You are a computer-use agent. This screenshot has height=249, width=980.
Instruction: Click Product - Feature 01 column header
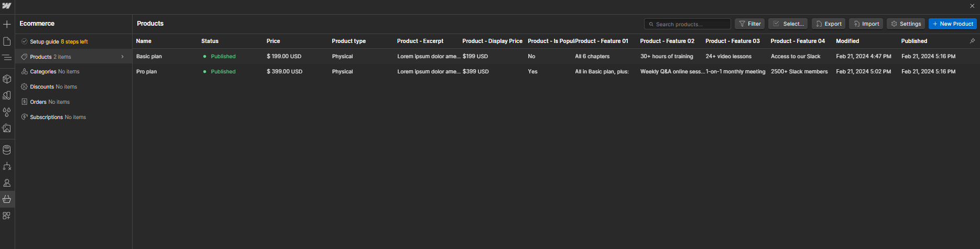[602, 41]
